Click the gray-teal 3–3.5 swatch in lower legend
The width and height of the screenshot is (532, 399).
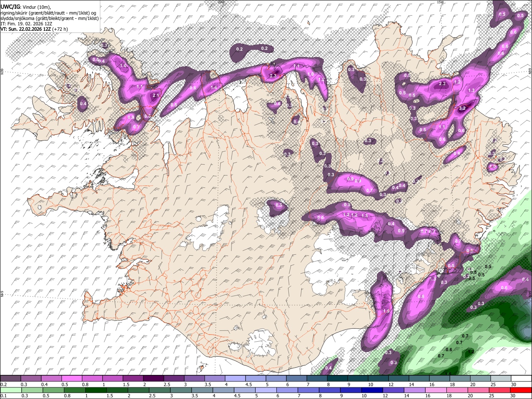tap(180, 390)
